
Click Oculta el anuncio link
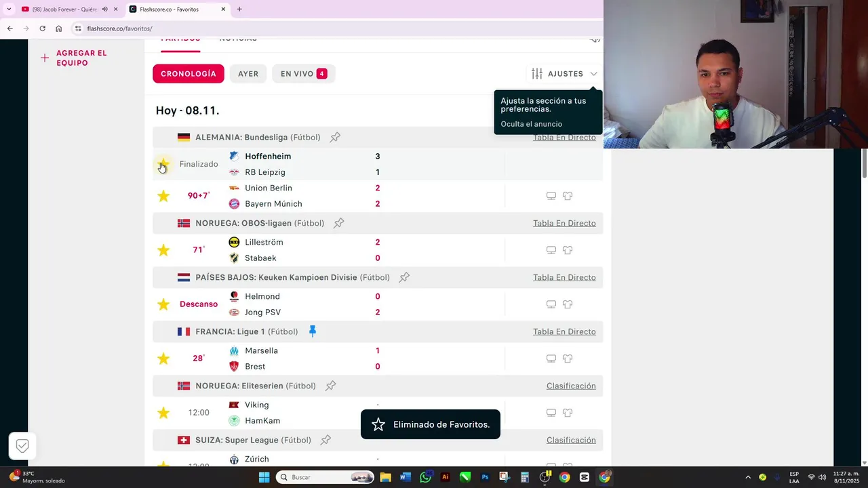click(x=531, y=124)
